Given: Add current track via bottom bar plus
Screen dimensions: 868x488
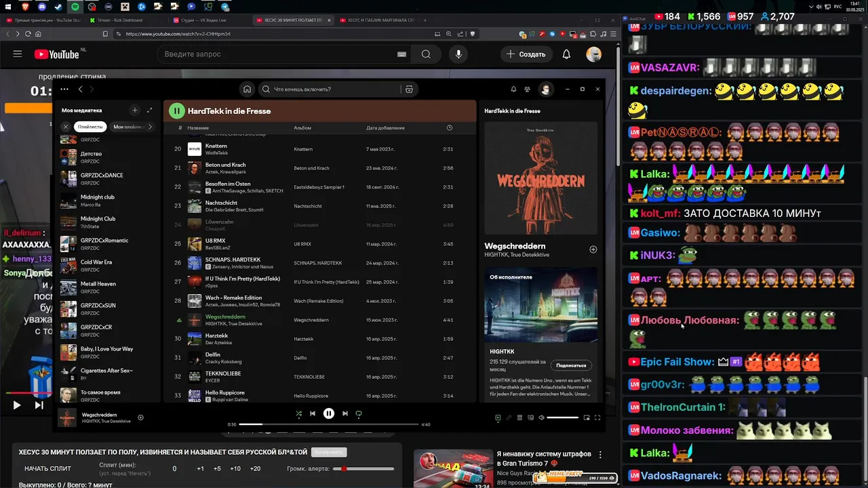Looking at the screenshot, I should coord(140,418).
